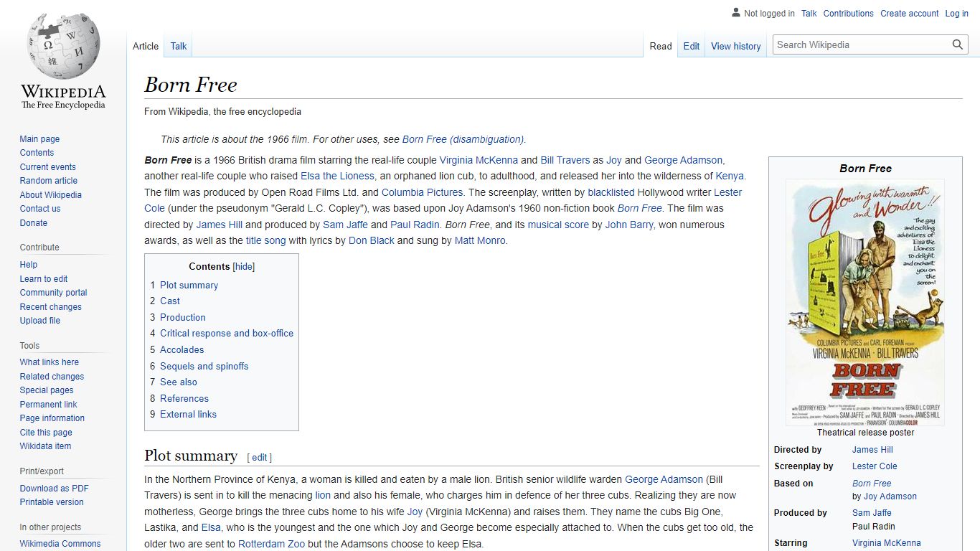The width and height of the screenshot is (980, 551).
Task: Open the Columbia Pictures link
Action: pyautogui.click(x=422, y=192)
